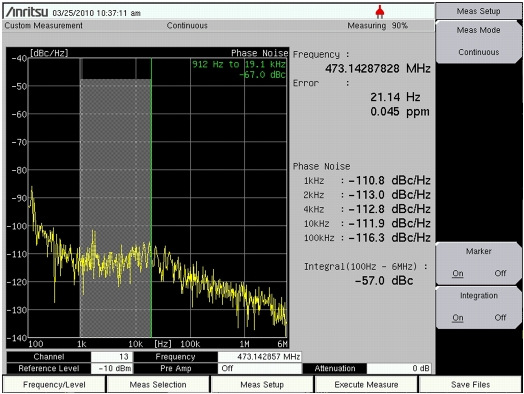
Task: Open the Meas Mode Continuous selector
Action: (479, 41)
